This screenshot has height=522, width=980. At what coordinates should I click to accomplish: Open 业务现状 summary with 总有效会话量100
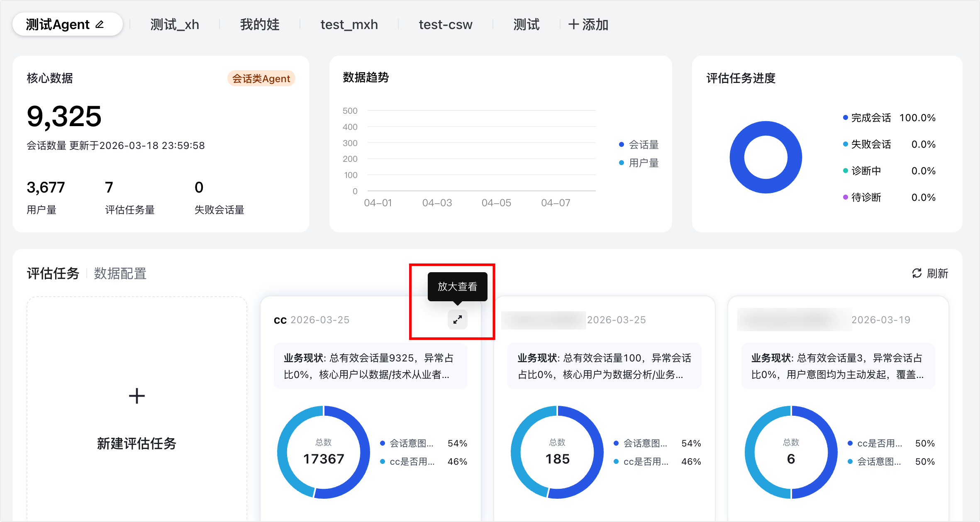point(604,366)
